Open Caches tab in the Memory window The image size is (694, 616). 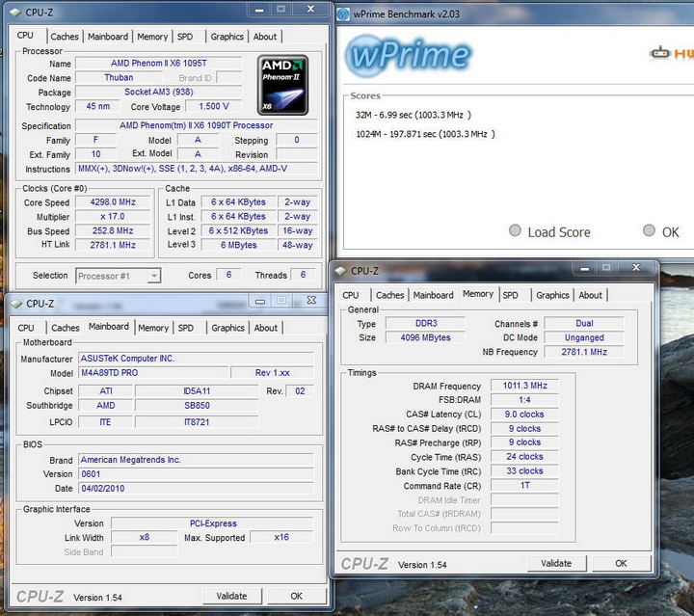coord(390,295)
